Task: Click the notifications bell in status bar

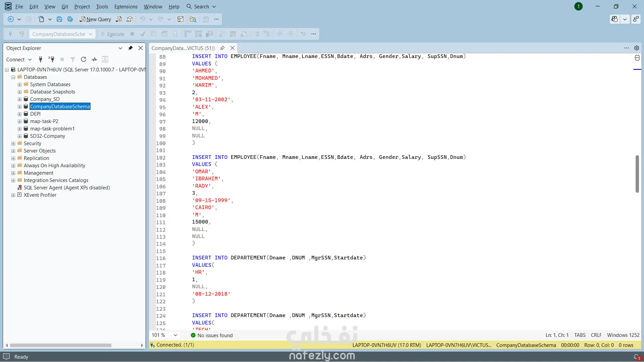Action: point(637,357)
